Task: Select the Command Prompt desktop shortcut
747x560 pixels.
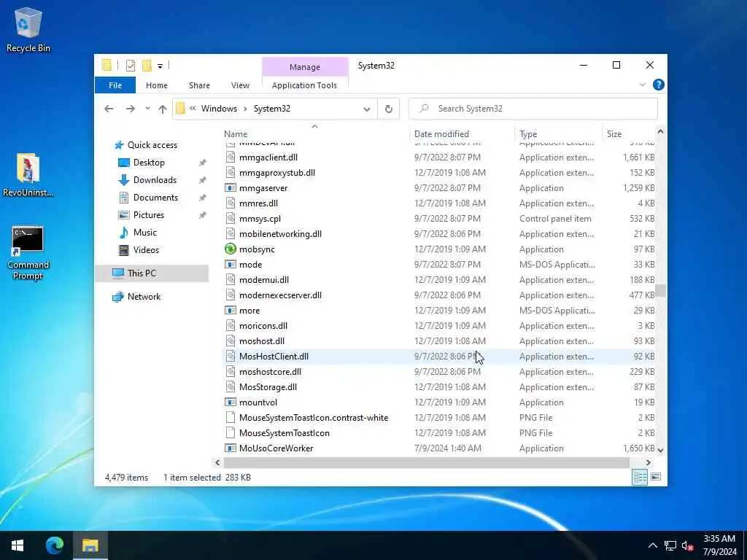Action: [28, 253]
